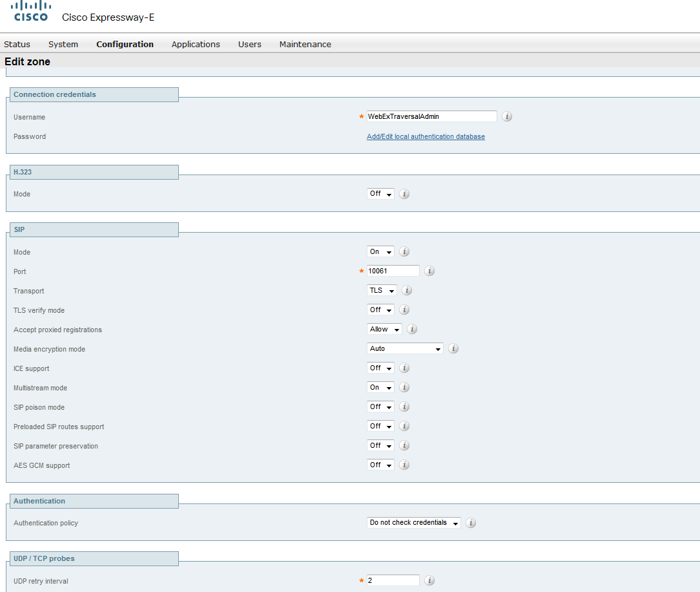Open the SIP Mode dropdown
Viewport: 700px width, 592px height.
tap(380, 251)
